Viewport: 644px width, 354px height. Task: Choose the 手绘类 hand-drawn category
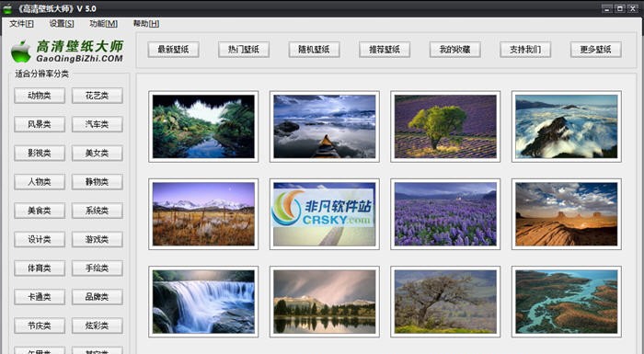point(98,268)
